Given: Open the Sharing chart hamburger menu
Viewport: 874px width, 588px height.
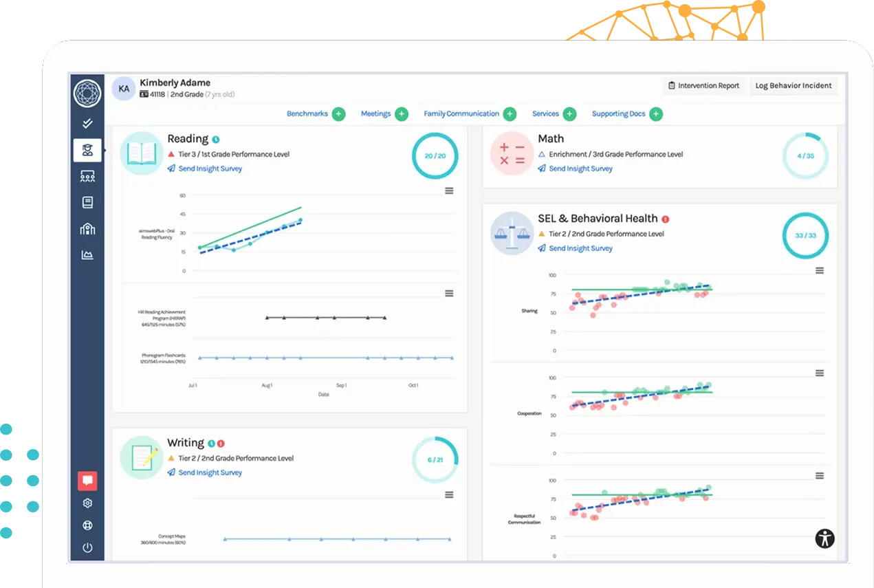Looking at the screenshot, I should (x=819, y=271).
